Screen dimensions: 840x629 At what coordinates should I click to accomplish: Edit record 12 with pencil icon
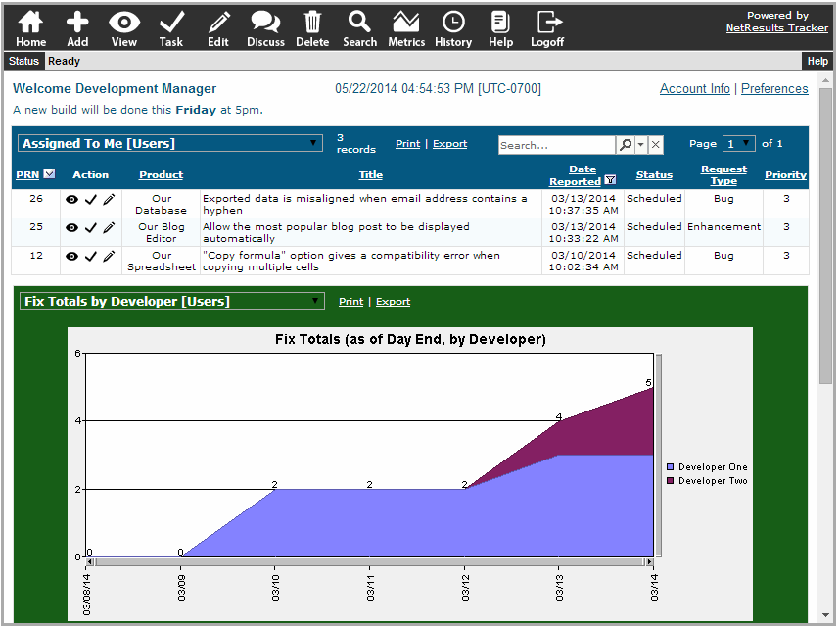coord(109,257)
